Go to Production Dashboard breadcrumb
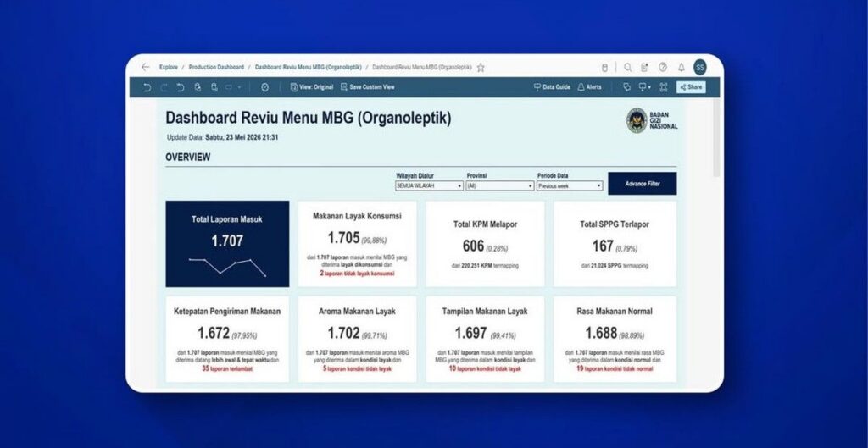The image size is (868, 448). (x=216, y=67)
